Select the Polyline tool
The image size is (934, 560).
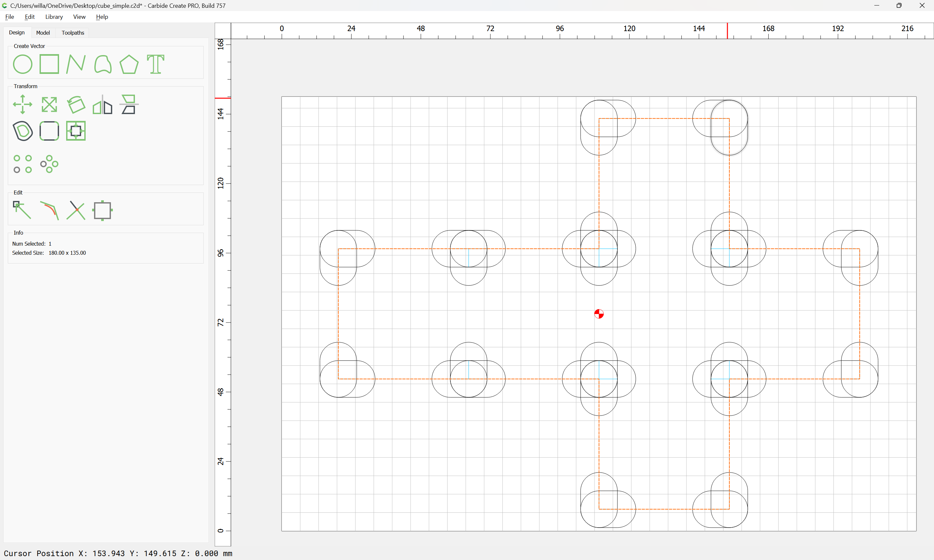pyautogui.click(x=76, y=64)
